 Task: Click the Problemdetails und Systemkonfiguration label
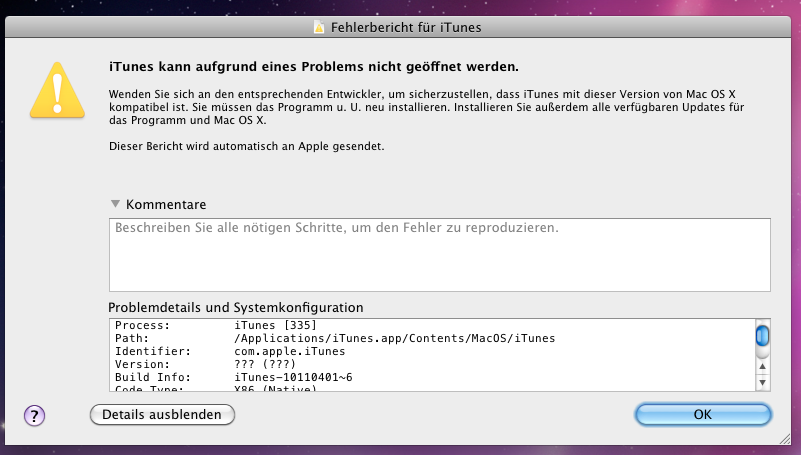236,307
